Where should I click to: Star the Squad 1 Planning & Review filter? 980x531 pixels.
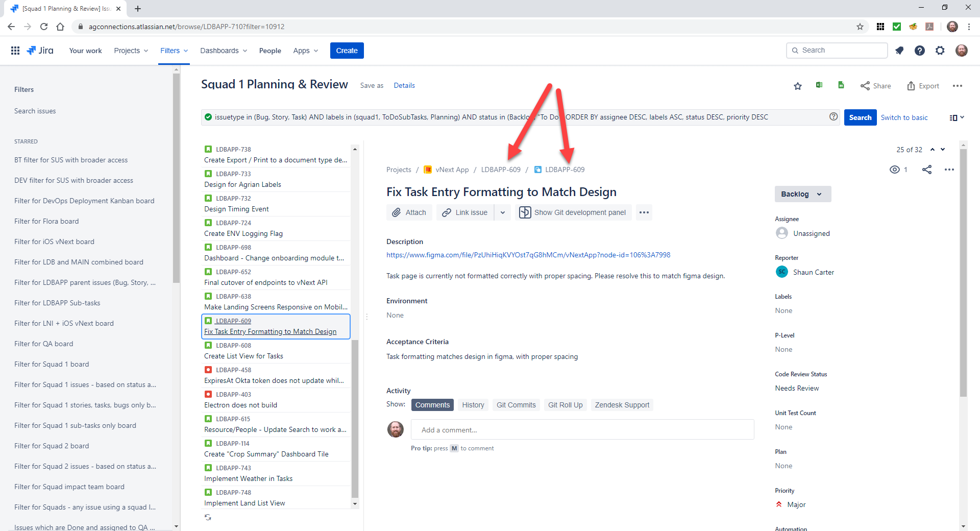798,86
